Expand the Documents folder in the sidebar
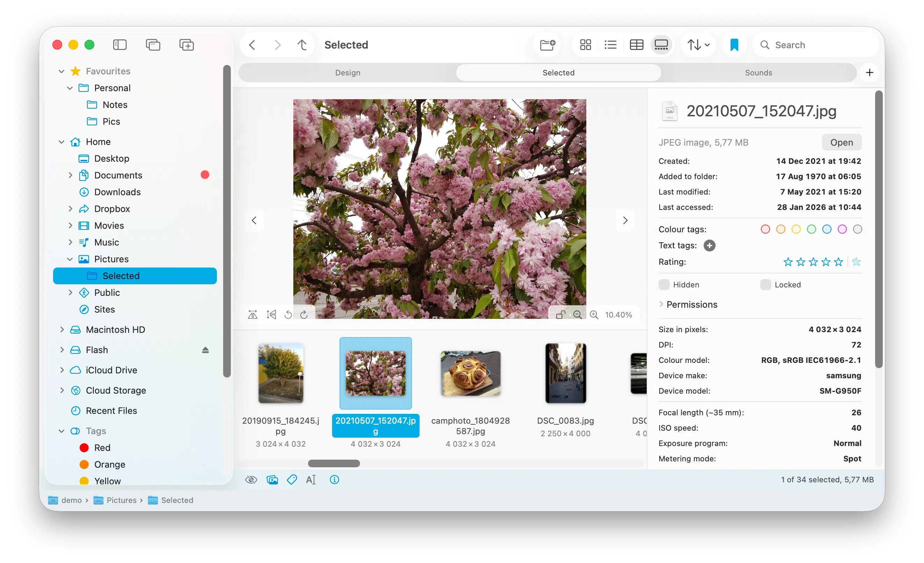 pos(70,175)
